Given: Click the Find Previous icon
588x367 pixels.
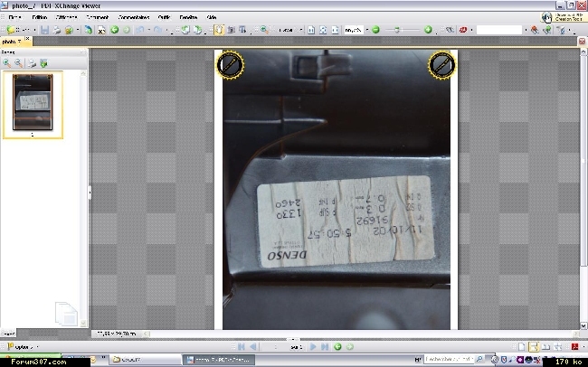Looking at the screenshot, I should (535, 30).
